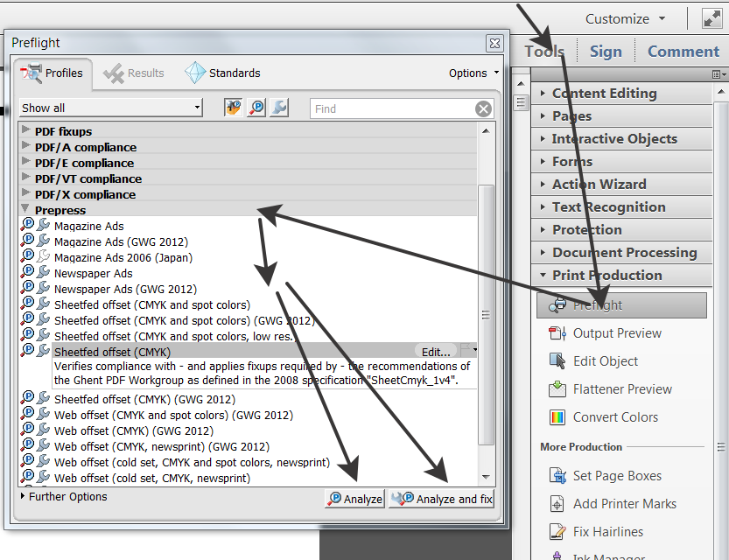Click the profile list scrollbar thumb
729x560 pixels.
click(486, 315)
